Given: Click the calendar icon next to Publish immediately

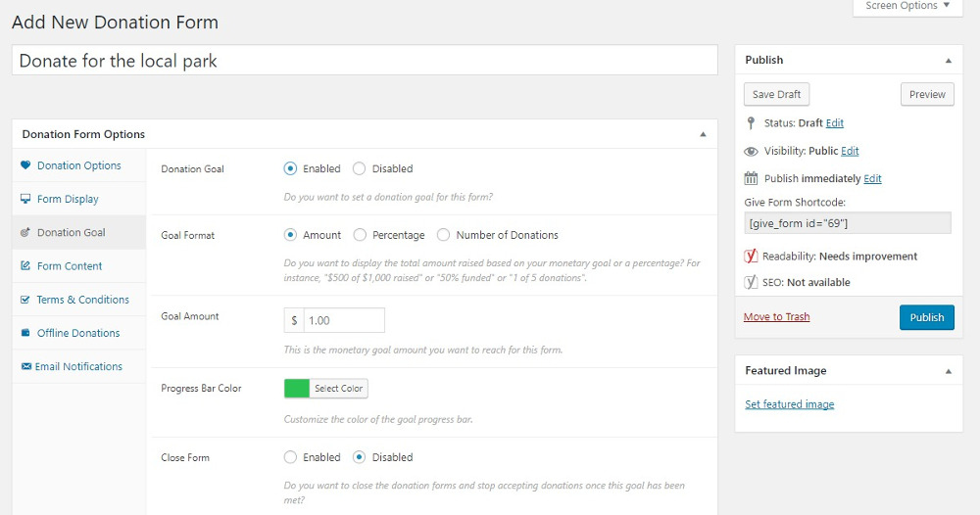Looking at the screenshot, I should tap(752, 178).
